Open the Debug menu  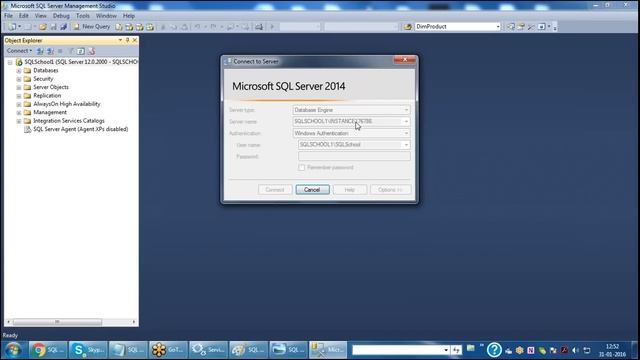coord(61,16)
